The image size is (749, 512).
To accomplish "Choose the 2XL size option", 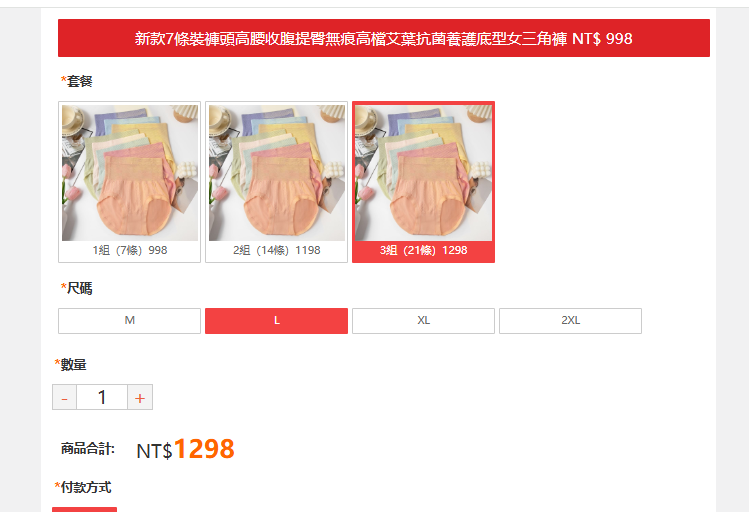I will point(570,320).
